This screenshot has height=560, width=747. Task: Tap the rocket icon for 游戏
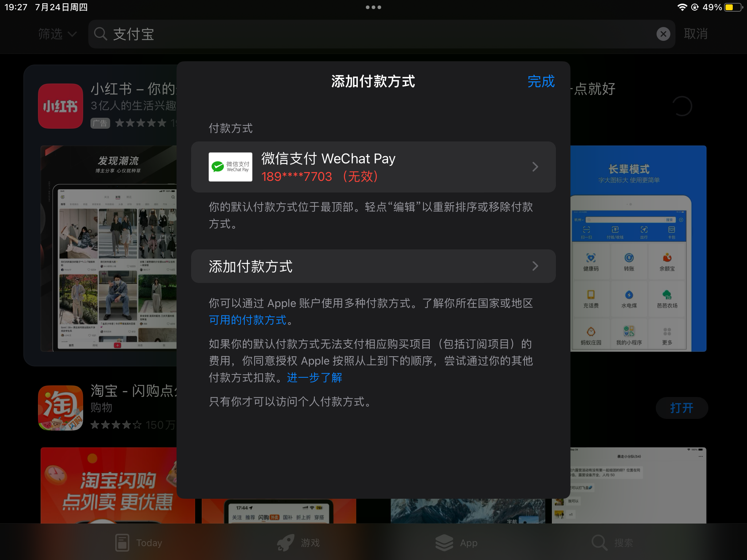click(x=285, y=542)
